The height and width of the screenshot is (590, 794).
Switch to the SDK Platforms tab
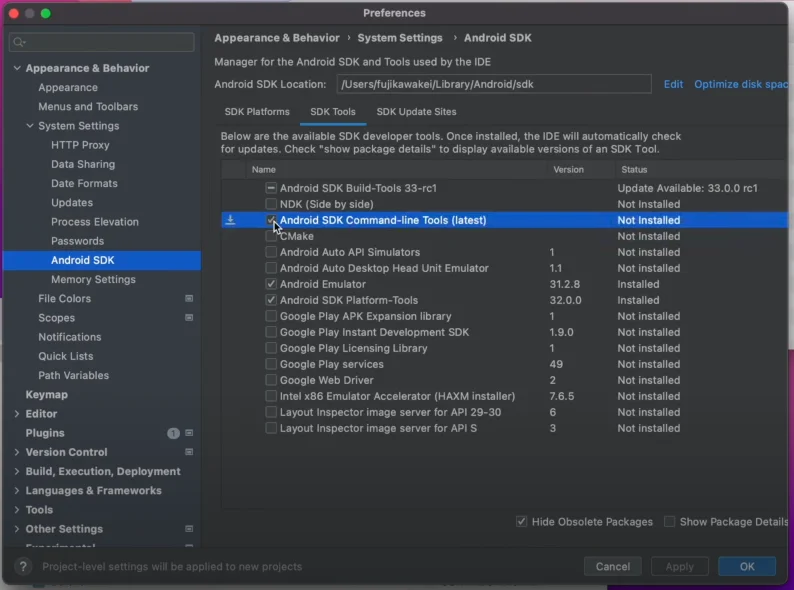[x=257, y=112]
